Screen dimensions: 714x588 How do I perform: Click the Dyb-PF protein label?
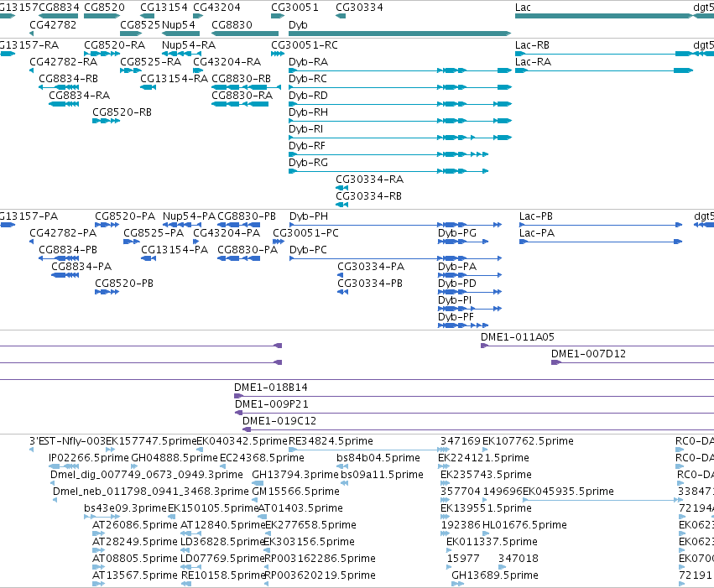(456, 317)
